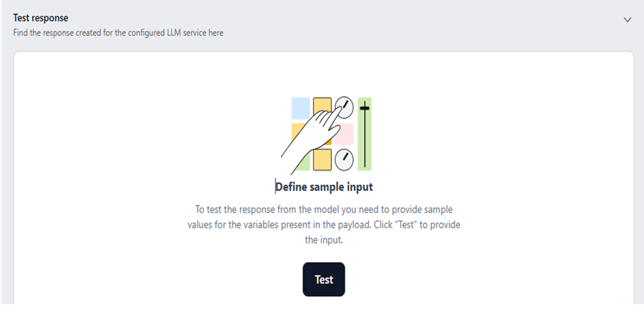The width and height of the screenshot is (644, 314).
Task: Click the vertical slider handle in illustration
Action: 365,109
